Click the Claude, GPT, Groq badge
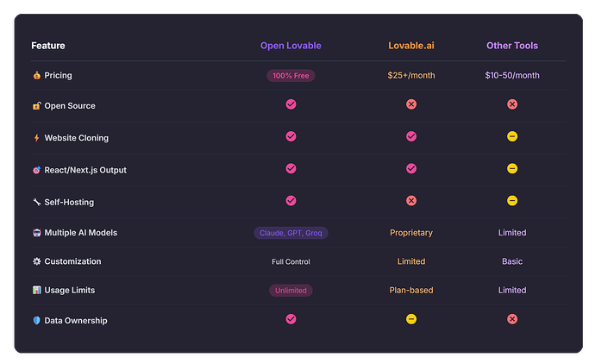 [x=291, y=233]
